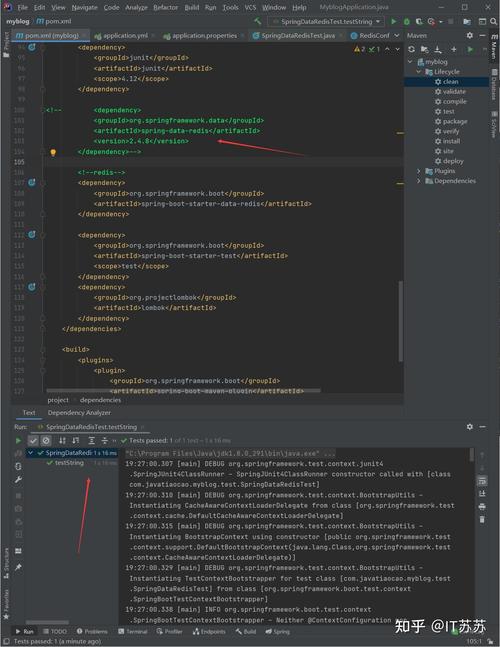Viewport: 500px width, 647px height.
Task: Run SpringDataRedisTest.testString from main toolbar
Action: tap(393, 21)
